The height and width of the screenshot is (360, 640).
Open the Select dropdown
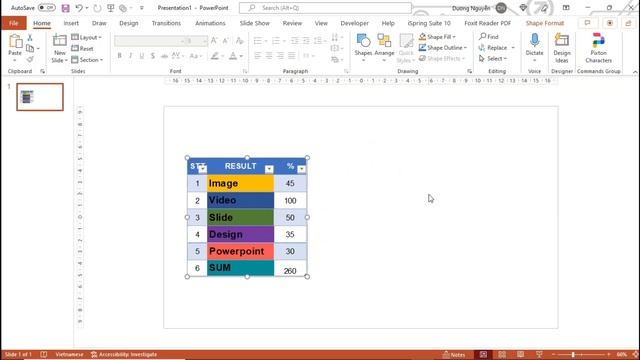pyautogui.click(x=493, y=59)
